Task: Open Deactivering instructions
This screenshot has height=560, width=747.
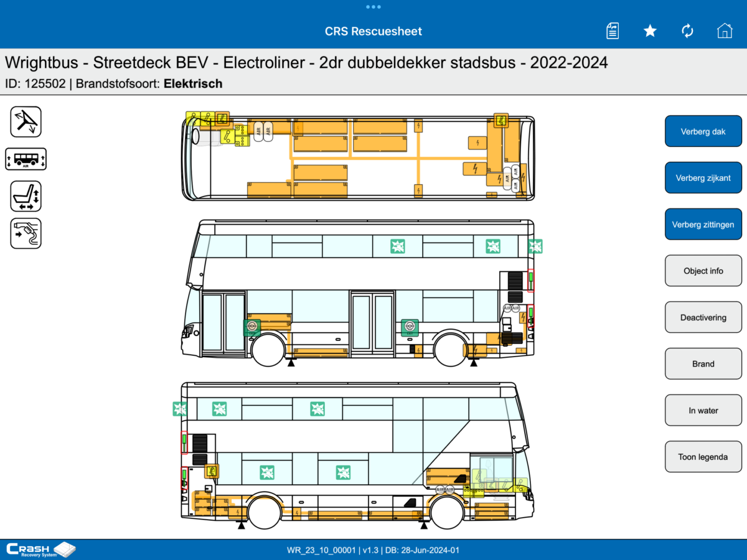Action: 703,317
